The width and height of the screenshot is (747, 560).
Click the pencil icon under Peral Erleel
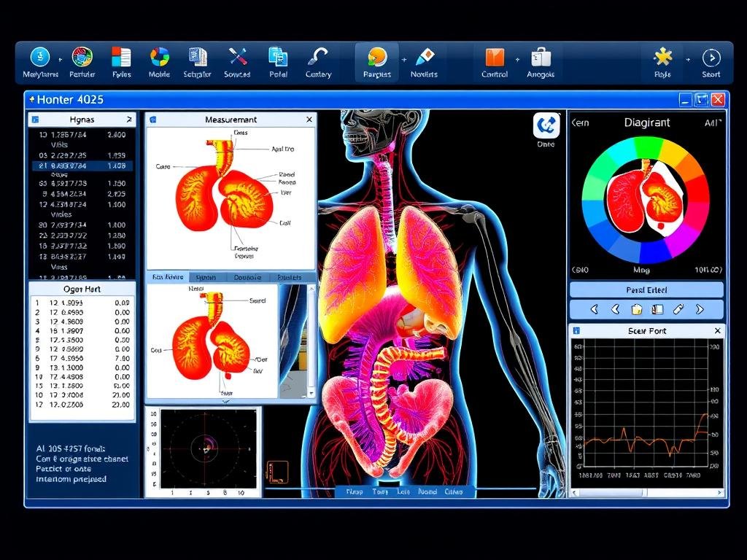(x=678, y=309)
